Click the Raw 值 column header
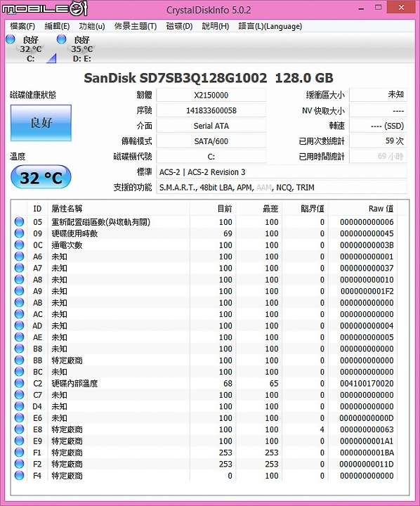 coord(363,209)
